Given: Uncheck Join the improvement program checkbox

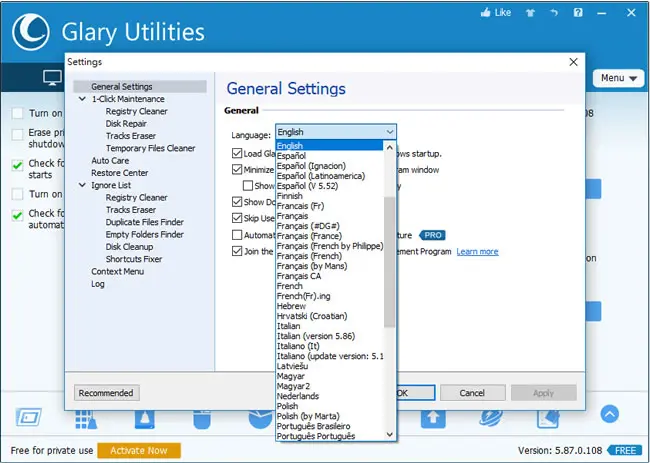Looking at the screenshot, I should click(x=237, y=252).
